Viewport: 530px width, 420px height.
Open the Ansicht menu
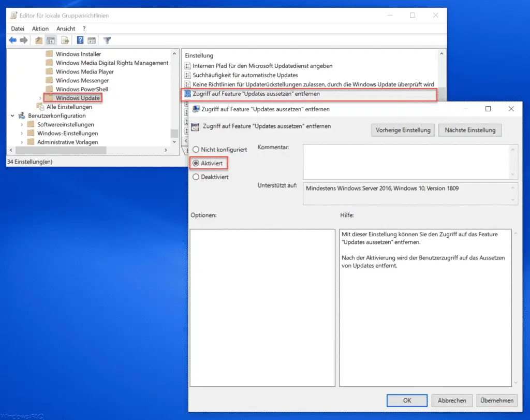[66, 29]
